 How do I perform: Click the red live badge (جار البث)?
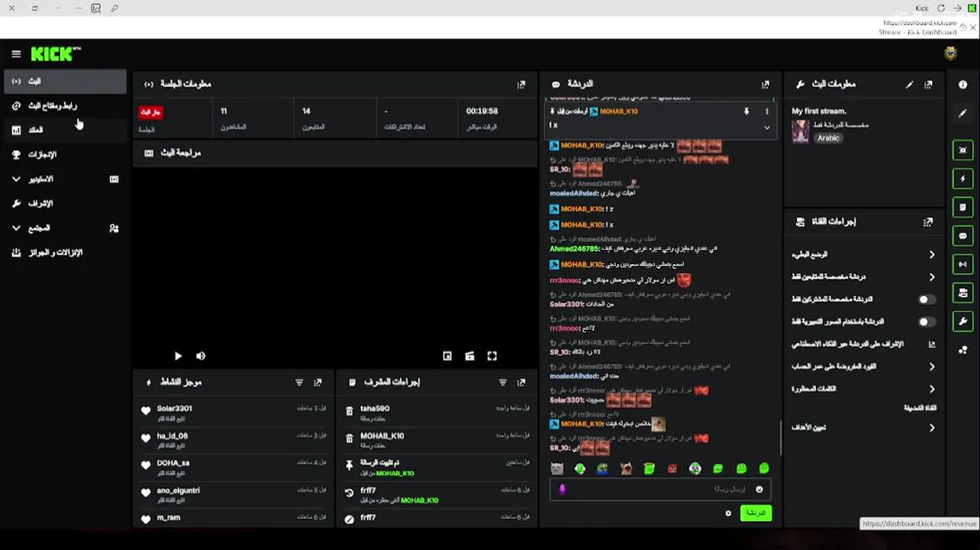[x=150, y=112]
